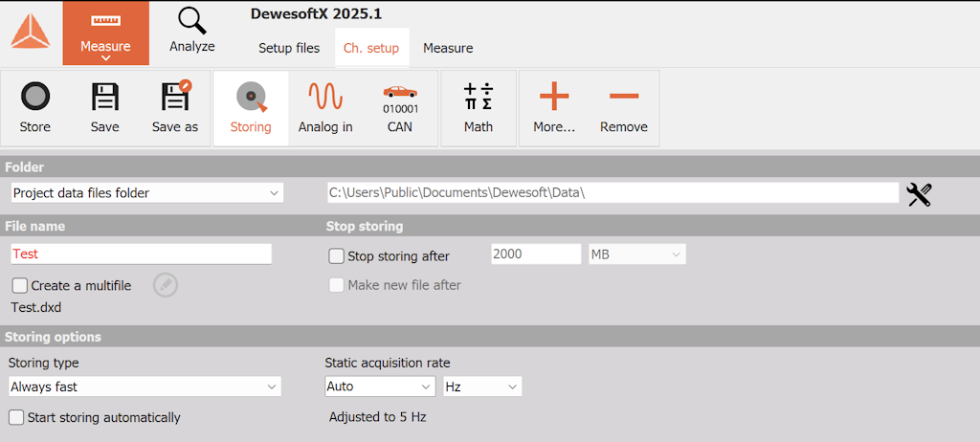Viewport: 980px width, 442px height.
Task: Expand the Measure mode chevron
Action: 105,58
